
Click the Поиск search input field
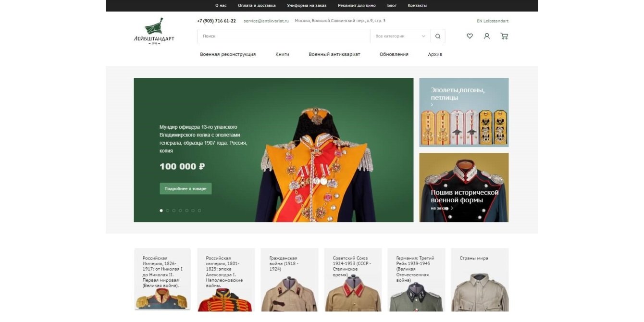[284, 36]
